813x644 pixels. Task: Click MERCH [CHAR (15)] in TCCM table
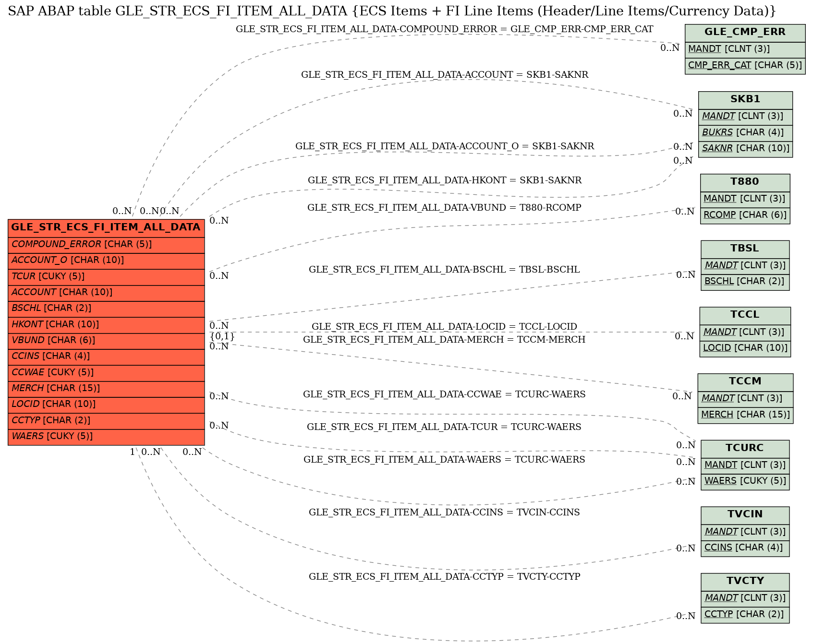[x=745, y=415]
